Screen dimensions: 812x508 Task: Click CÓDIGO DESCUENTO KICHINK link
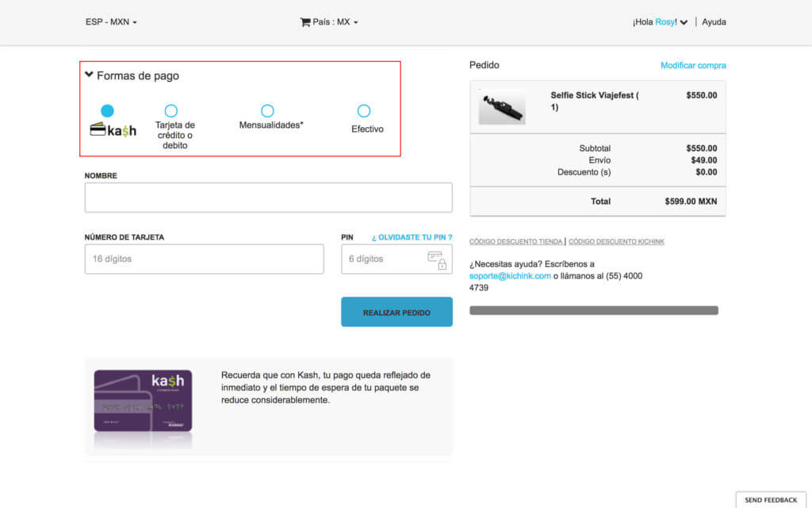pyautogui.click(x=616, y=241)
